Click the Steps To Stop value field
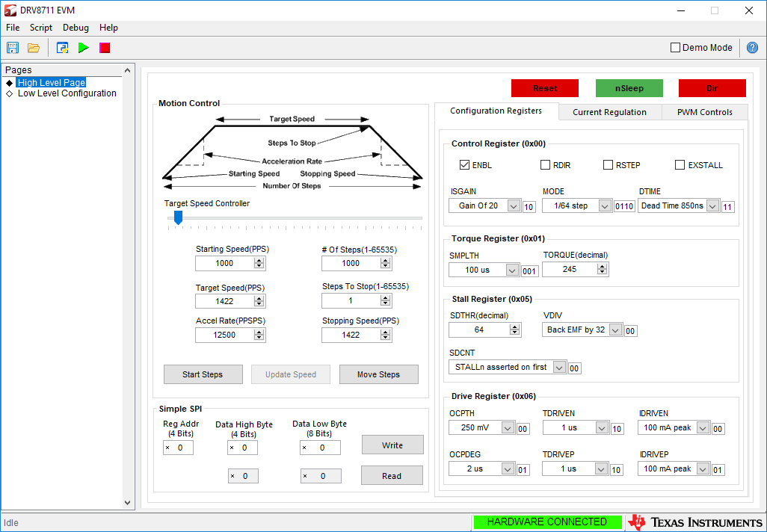This screenshot has height=532, width=767. click(x=351, y=300)
